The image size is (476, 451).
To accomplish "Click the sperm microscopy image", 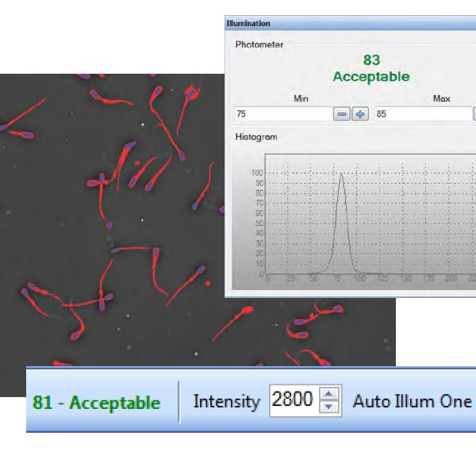I will click(x=111, y=238).
